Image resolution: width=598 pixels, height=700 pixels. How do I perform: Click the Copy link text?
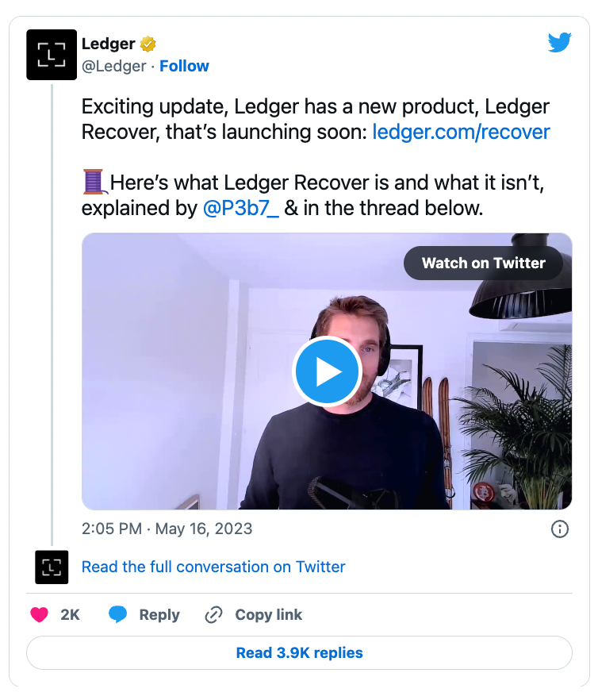click(x=269, y=614)
